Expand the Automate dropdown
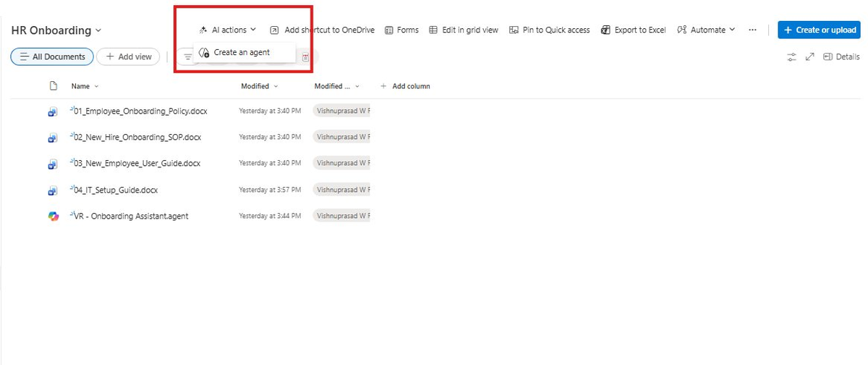The image size is (868, 365). click(706, 30)
